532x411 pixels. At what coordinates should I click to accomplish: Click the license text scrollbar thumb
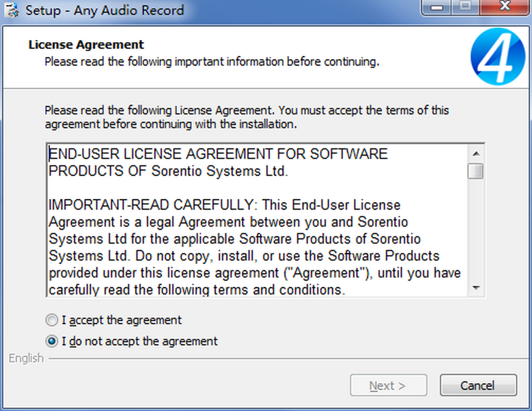click(x=476, y=171)
